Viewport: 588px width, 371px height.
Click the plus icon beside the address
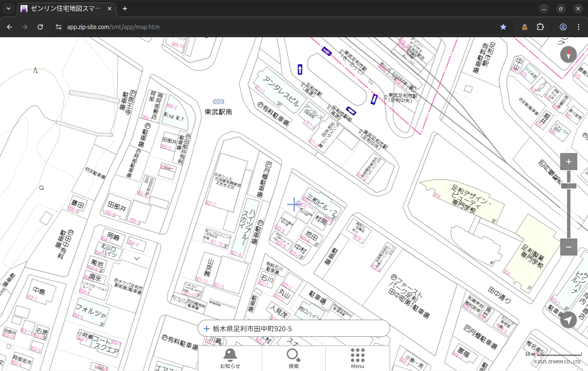click(x=207, y=329)
